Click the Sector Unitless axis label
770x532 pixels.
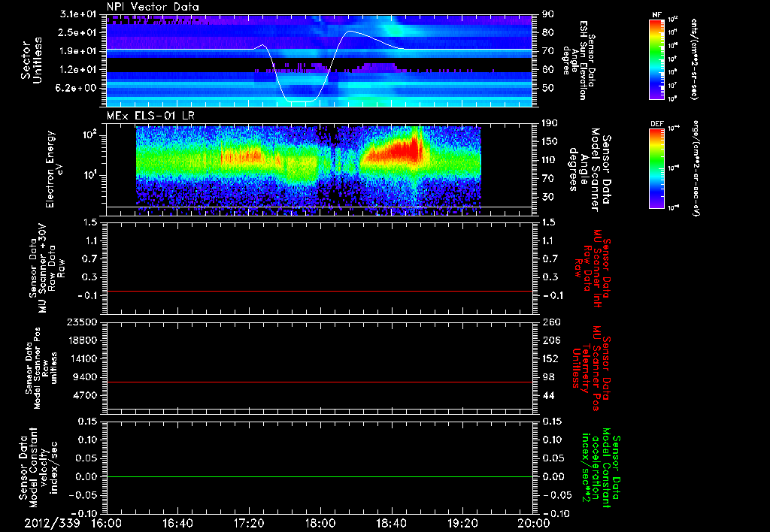point(32,60)
